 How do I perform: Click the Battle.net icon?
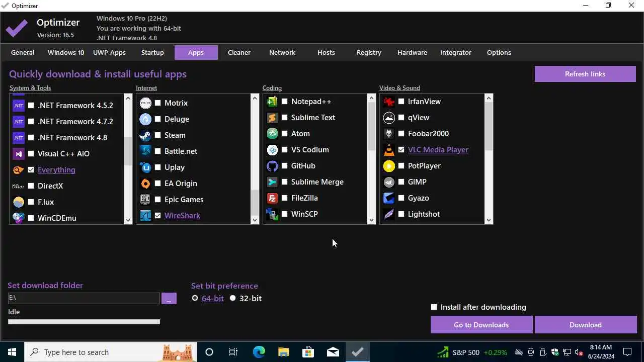(x=145, y=151)
